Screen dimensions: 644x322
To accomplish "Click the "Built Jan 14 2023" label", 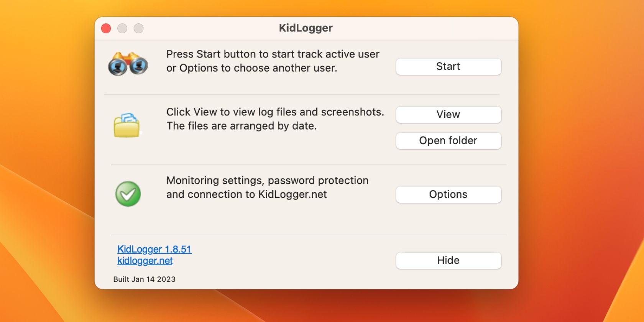I will 145,279.
